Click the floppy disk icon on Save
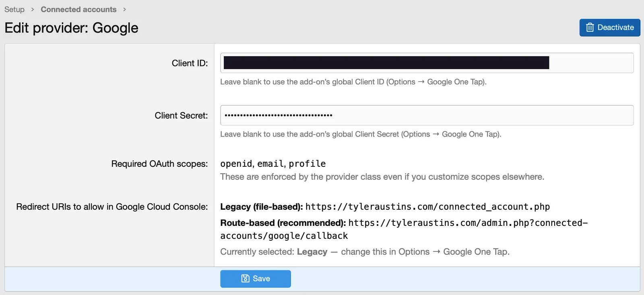The width and height of the screenshot is (644, 295). [x=245, y=279]
